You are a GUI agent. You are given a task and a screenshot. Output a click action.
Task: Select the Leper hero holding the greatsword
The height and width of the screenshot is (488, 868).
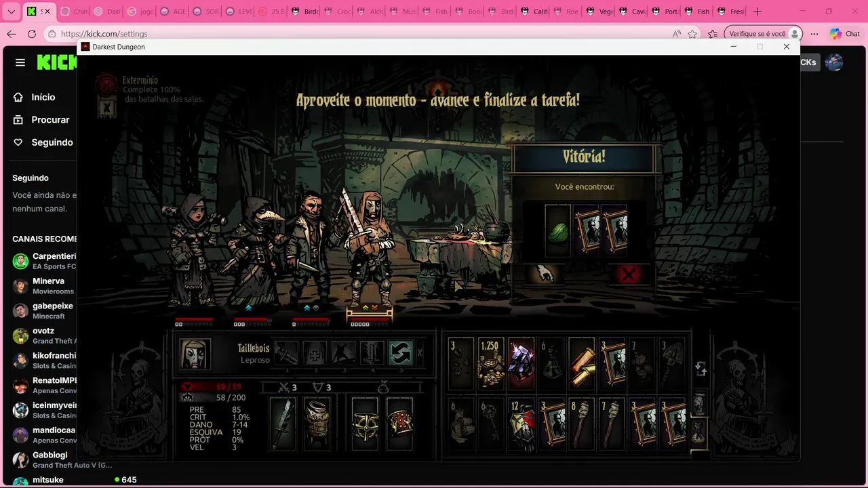coord(368,247)
